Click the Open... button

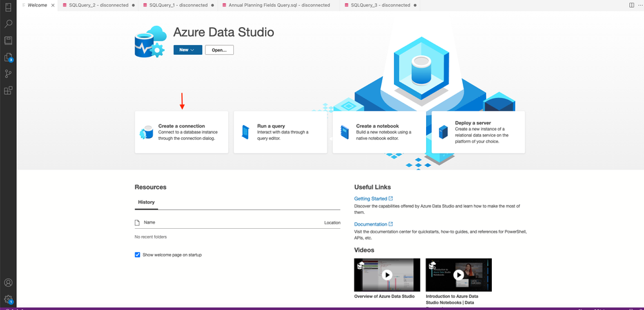coord(219,50)
